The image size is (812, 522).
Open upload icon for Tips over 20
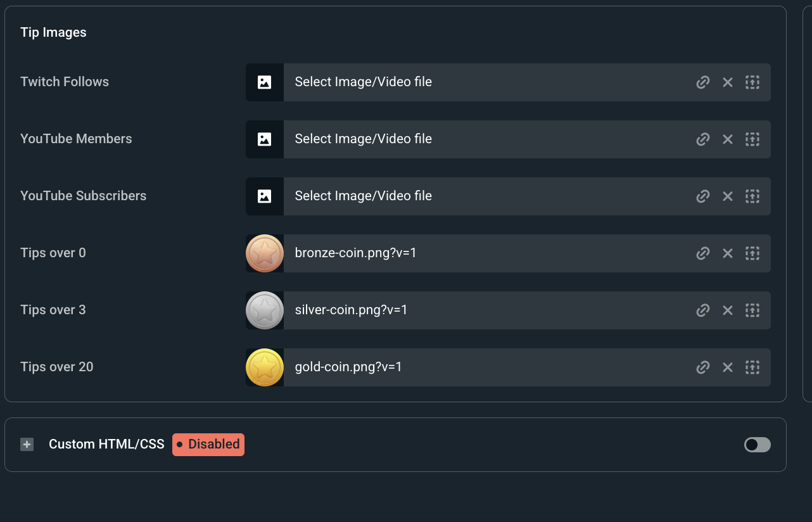752,367
